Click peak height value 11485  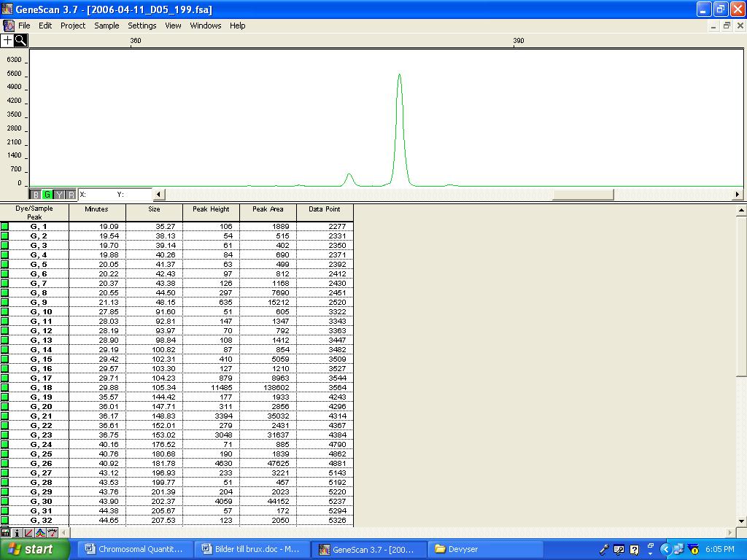[x=222, y=388]
